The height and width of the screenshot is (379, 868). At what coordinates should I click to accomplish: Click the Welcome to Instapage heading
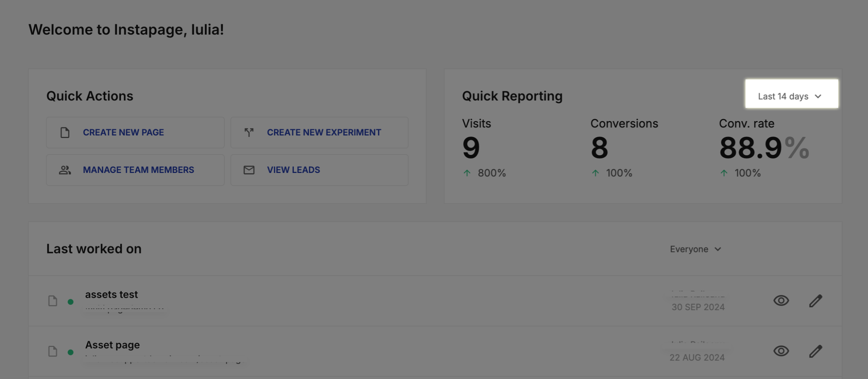(x=126, y=29)
